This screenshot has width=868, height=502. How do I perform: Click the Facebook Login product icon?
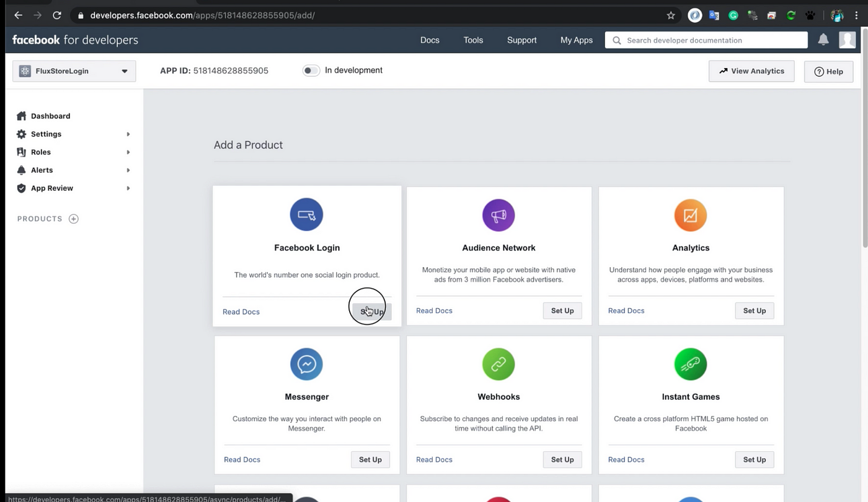click(306, 214)
